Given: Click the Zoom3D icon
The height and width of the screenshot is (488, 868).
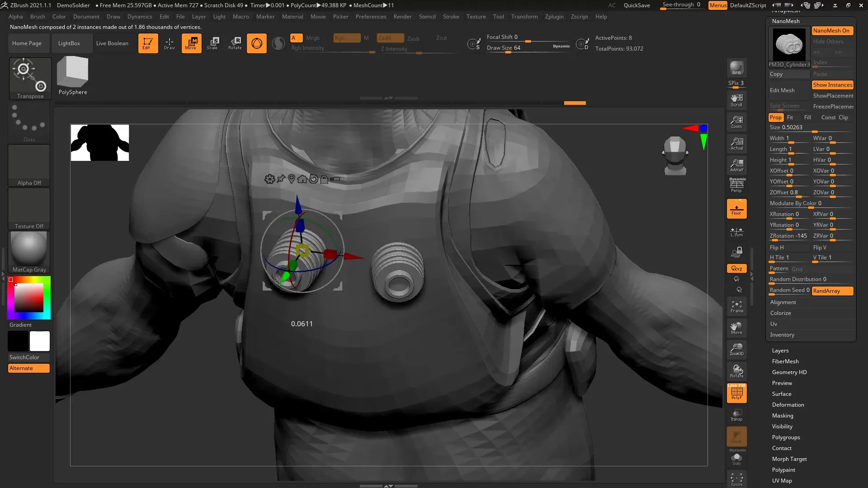Looking at the screenshot, I should click(736, 350).
